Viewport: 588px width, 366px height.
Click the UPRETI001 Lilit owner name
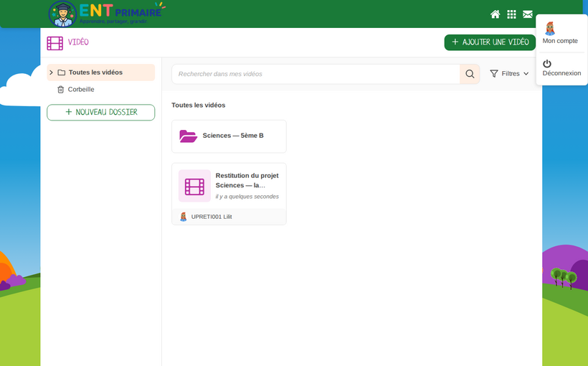(212, 217)
